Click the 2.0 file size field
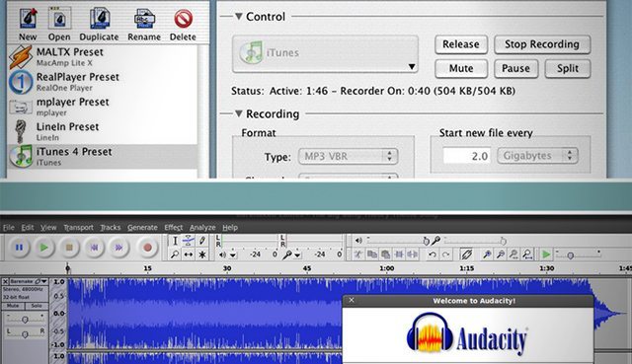Viewport: 632px width, 364px height. pyautogui.click(x=467, y=156)
